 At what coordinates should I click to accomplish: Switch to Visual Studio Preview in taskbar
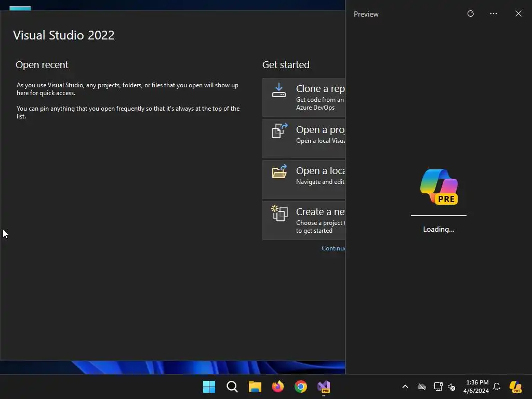[x=324, y=387]
